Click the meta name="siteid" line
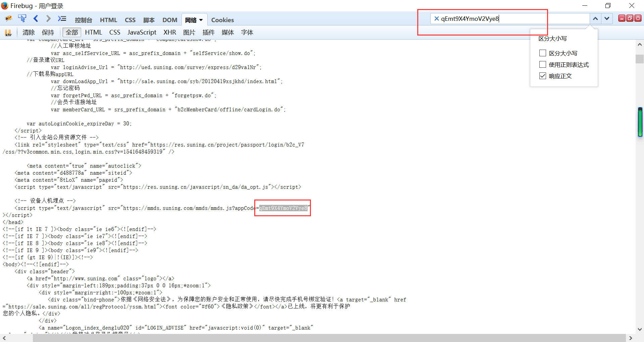Image resolution: width=644 pixels, height=342 pixels. 73,173
